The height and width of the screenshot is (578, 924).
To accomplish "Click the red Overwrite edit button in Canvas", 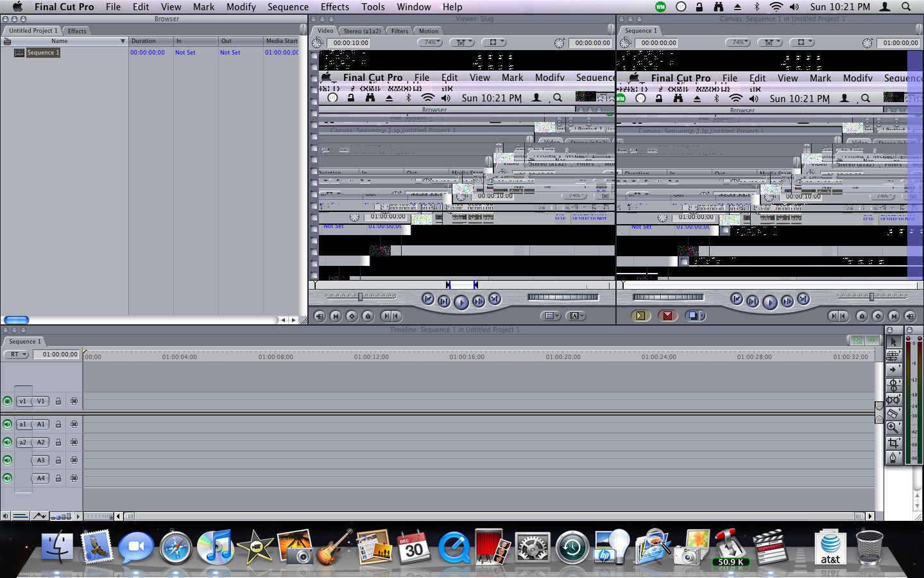I will 668,315.
